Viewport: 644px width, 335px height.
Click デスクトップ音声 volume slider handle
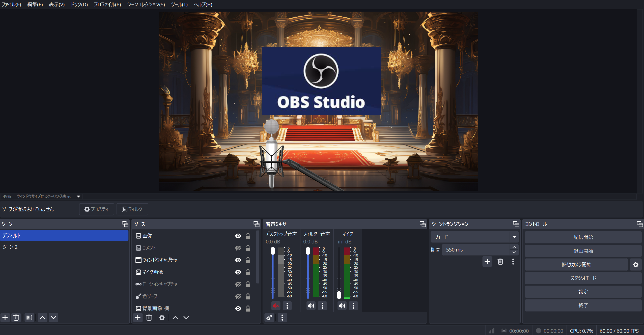click(x=273, y=251)
